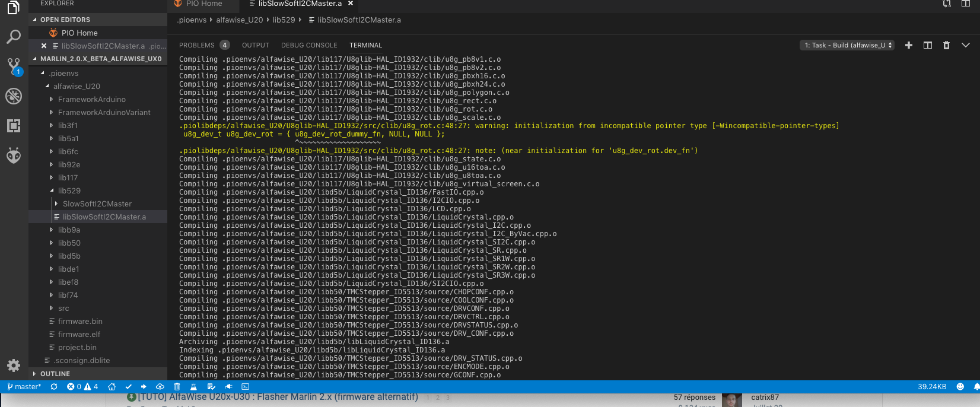Run PlatformIO Upload arrow

pyautogui.click(x=144, y=387)
